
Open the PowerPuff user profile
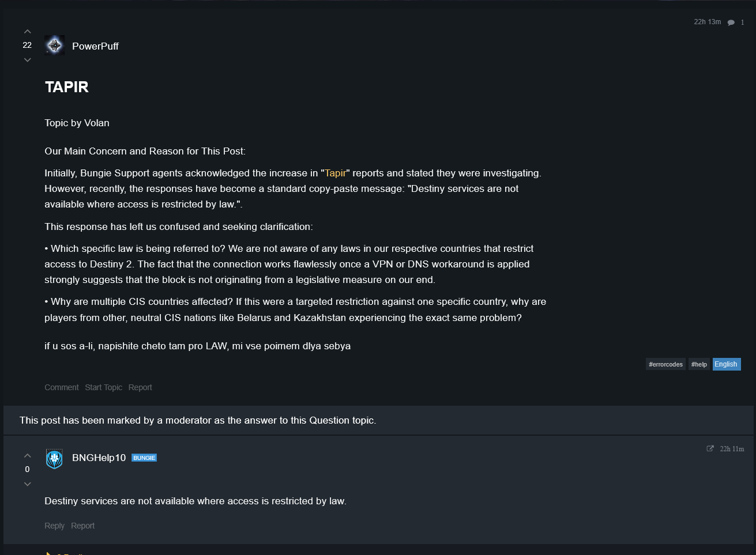(x=95, y=46)
